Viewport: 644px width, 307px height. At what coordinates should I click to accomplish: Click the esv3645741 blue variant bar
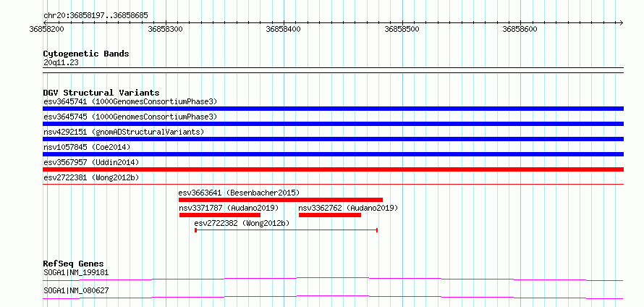click(333, 109)
